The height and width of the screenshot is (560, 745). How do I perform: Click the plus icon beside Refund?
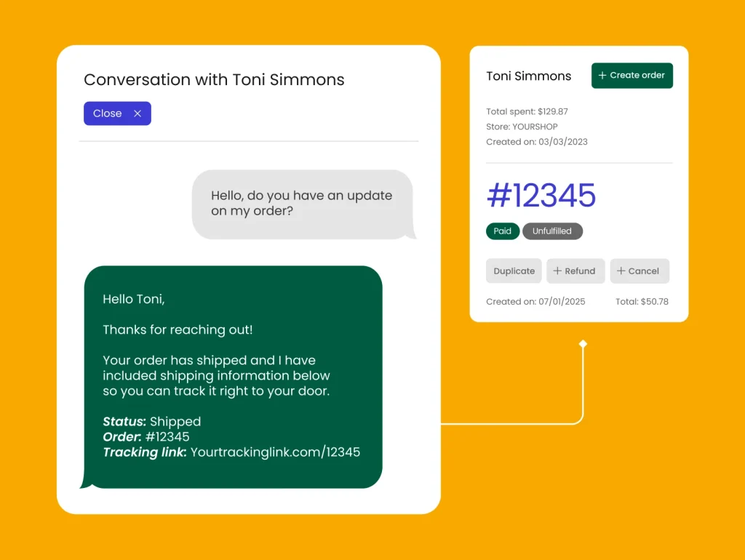click(x=557, y=271)
